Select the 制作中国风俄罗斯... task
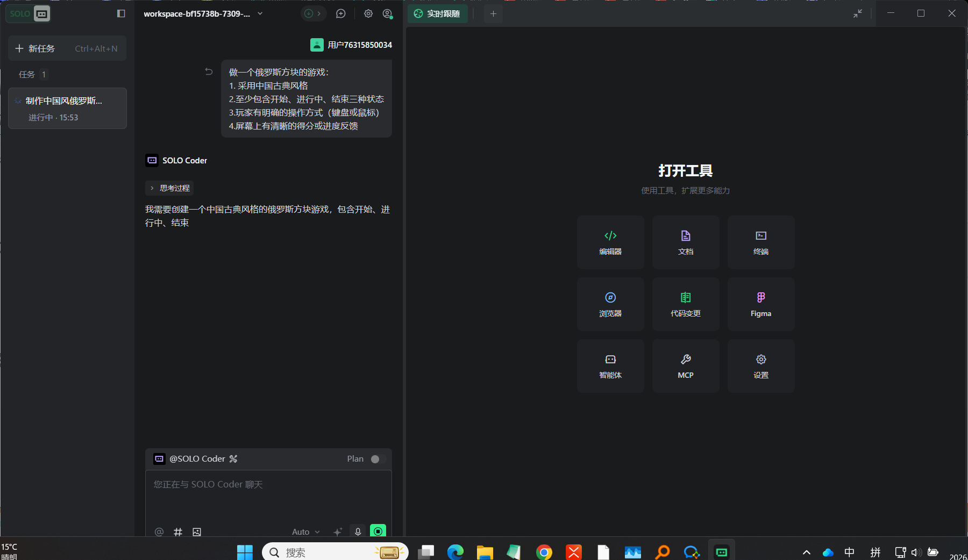The width and height of the screenshot is (968, 560). pyautogui.click(x=67, y=108)
